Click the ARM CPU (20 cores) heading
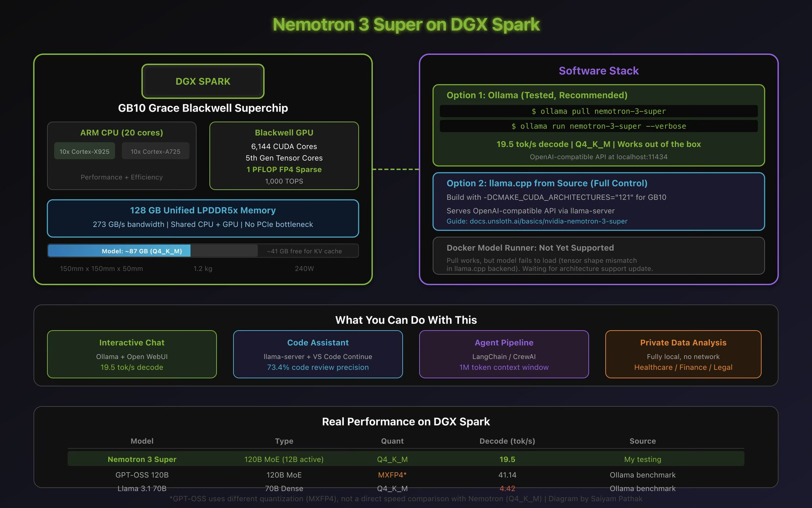Image resolution: width=812 pixels, height=508 pixels. [x=122, y=133]
